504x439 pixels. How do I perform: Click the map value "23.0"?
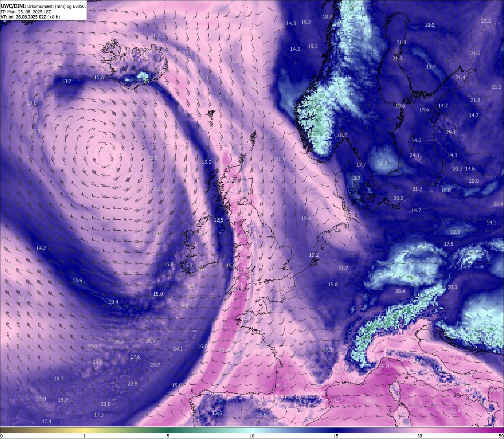click(x=106, y=404)
